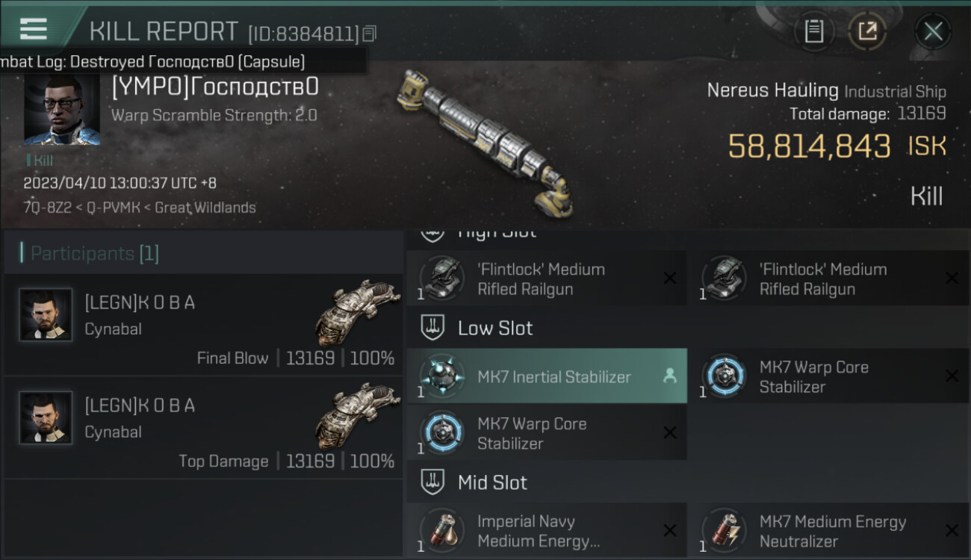Image resolution: width=971 pixels, height=560 pixels.
Task: Open first 'Flintlock' Medium Rifled Railgun
Action: (x=547, y=279)
